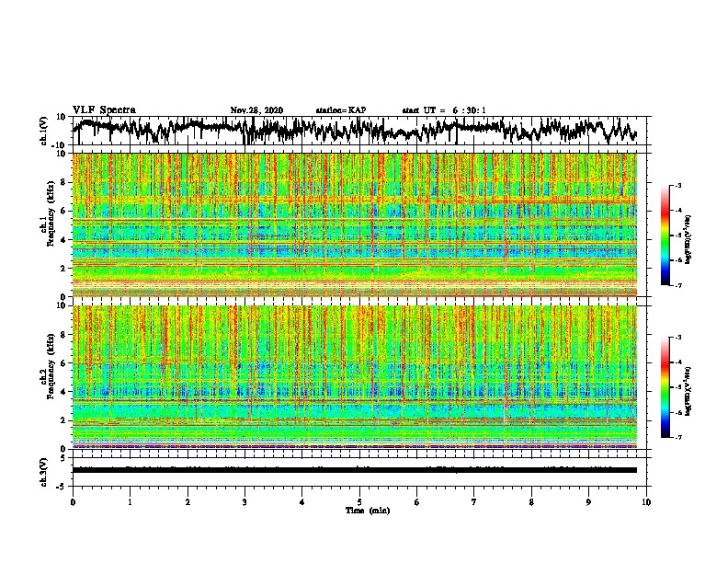Click the ch.2 'Frequency (kHz)' axis label
The height and width of the screenshot is (563, 728).
(51, 366)
